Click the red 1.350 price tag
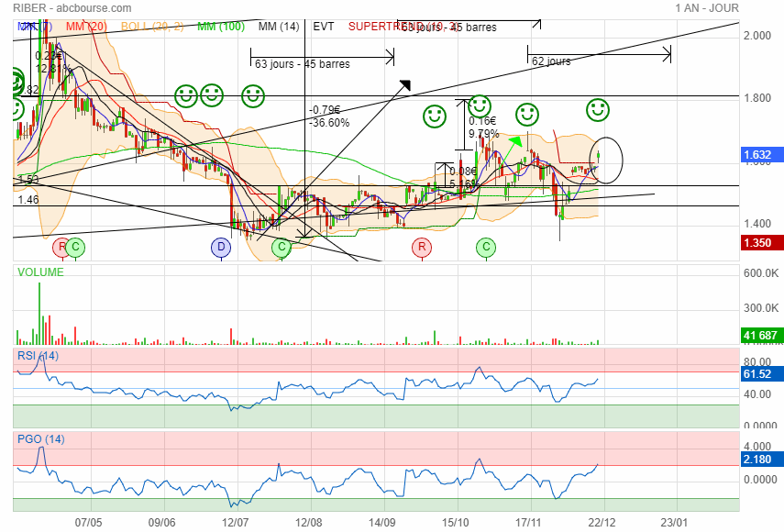Viewport: 784px width, 532px height. (x=762, y=243)
